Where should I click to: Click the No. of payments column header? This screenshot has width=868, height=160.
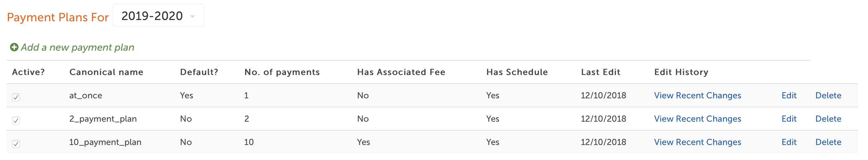pyautogui.click(x=282, y=72)
